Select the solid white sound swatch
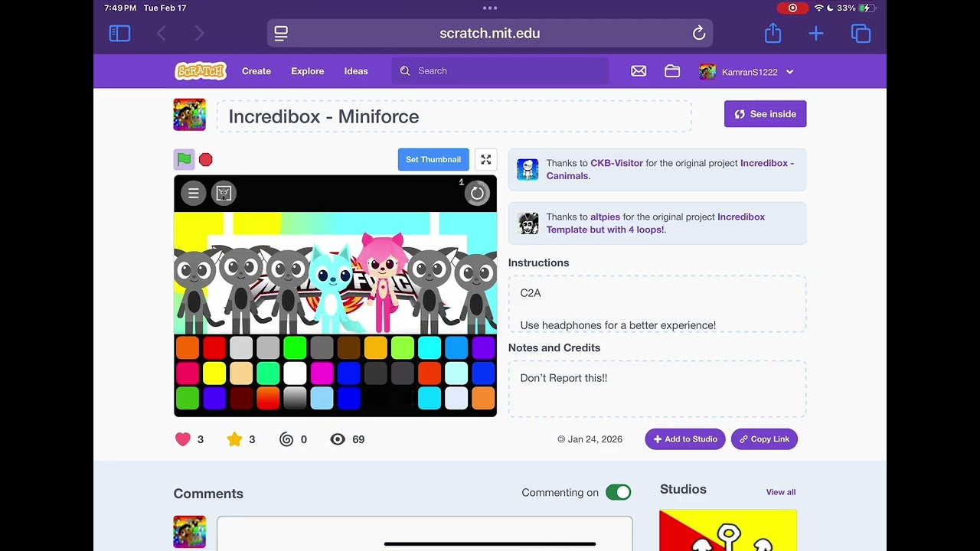This screenshot has width=980, height=551. tap(295, 373)
